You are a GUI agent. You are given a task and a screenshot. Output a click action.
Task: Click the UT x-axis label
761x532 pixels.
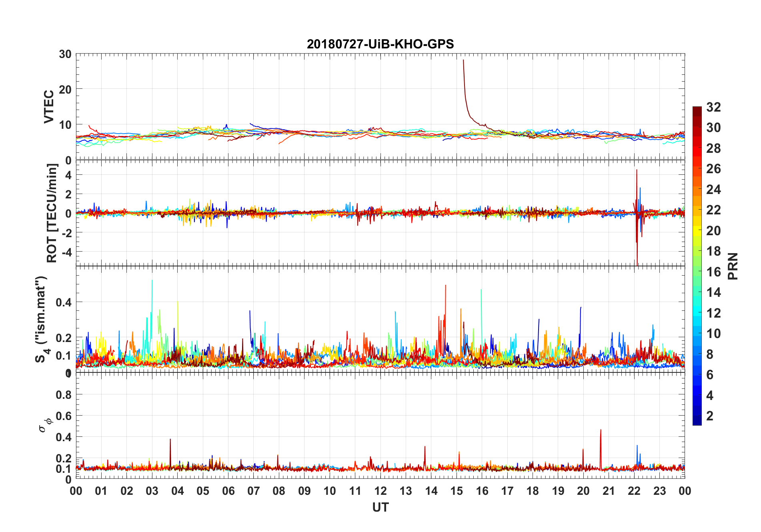(x=380, y=507)
